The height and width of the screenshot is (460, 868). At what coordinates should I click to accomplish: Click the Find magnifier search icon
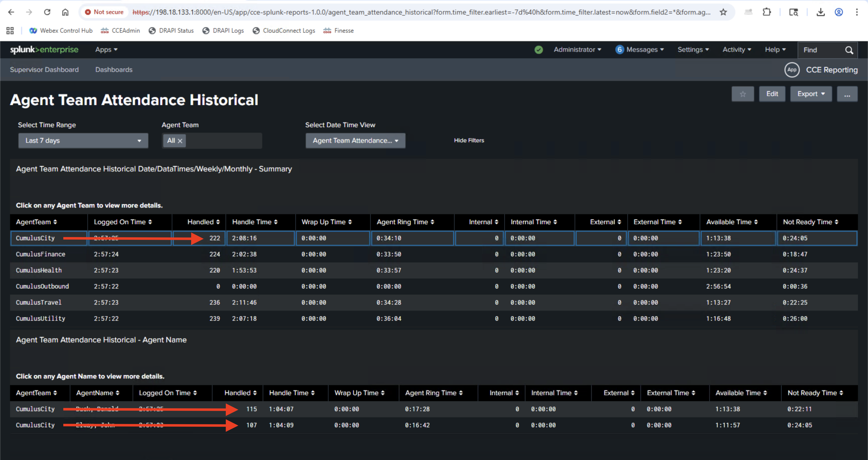(x=849, y=50)
